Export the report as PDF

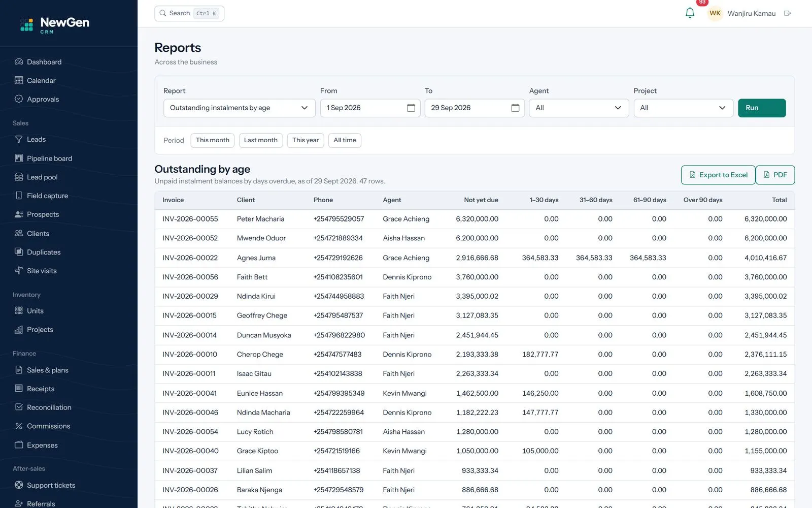[775, 175]
